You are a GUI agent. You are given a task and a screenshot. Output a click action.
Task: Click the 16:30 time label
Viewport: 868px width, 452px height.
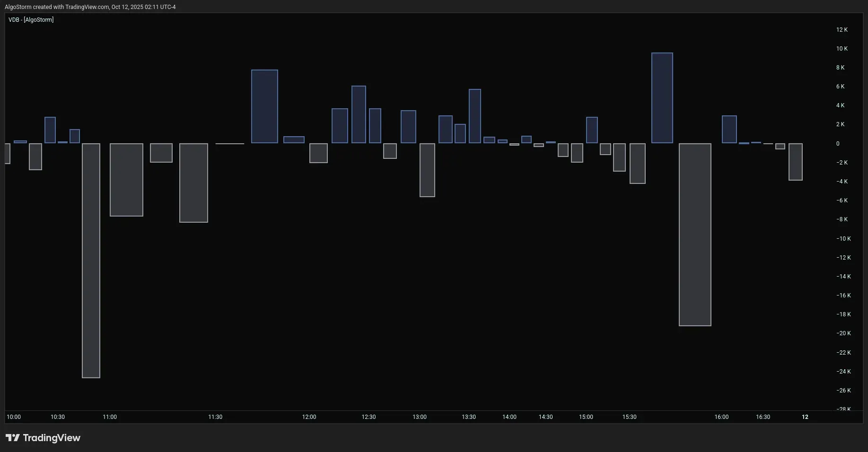click(763, 417)
